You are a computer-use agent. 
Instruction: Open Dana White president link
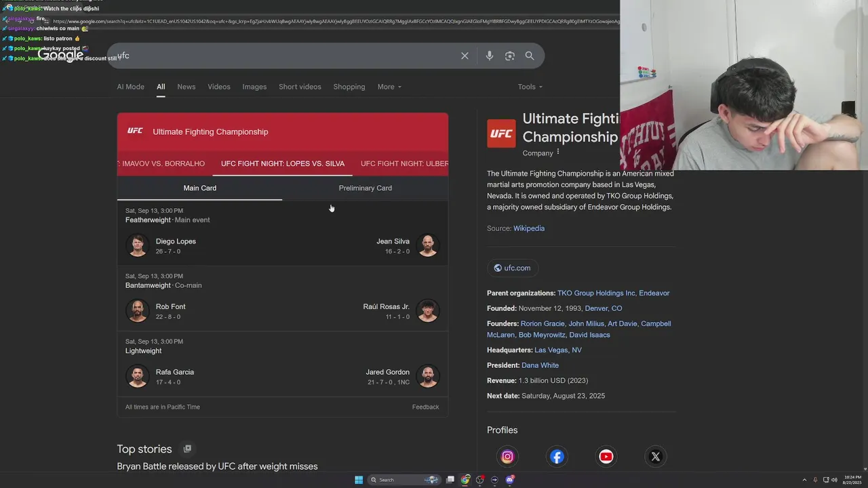(540, 365)
